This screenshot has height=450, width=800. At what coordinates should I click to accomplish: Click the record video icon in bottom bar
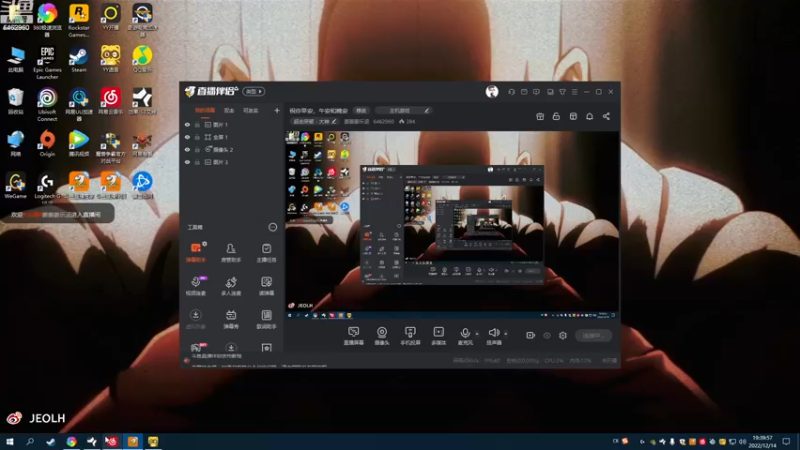click(531, 335)
